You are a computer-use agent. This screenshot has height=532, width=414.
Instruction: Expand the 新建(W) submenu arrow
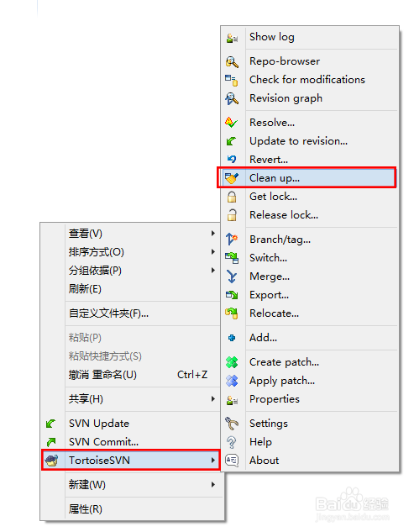(213, 485)
